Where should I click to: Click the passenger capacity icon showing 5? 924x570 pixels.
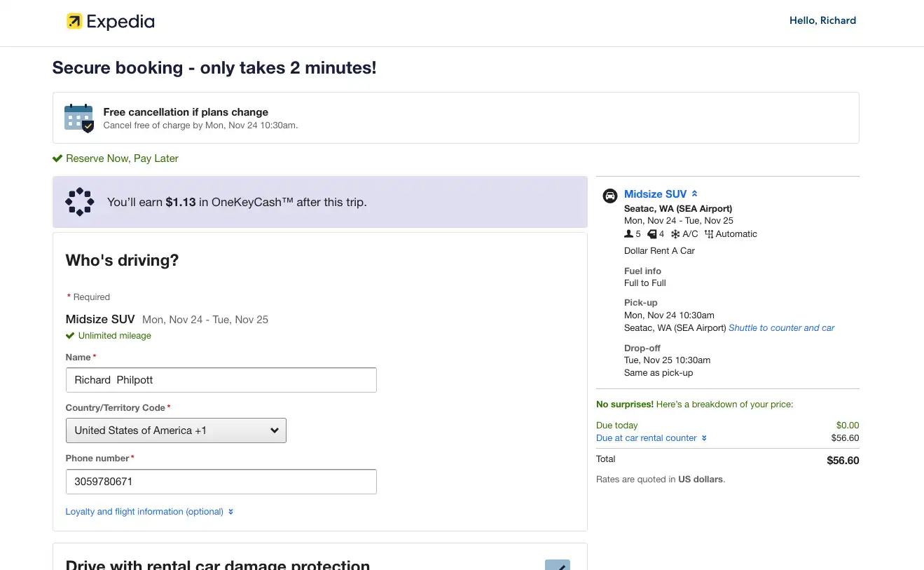pyautogui.click(x=628, y=233)
